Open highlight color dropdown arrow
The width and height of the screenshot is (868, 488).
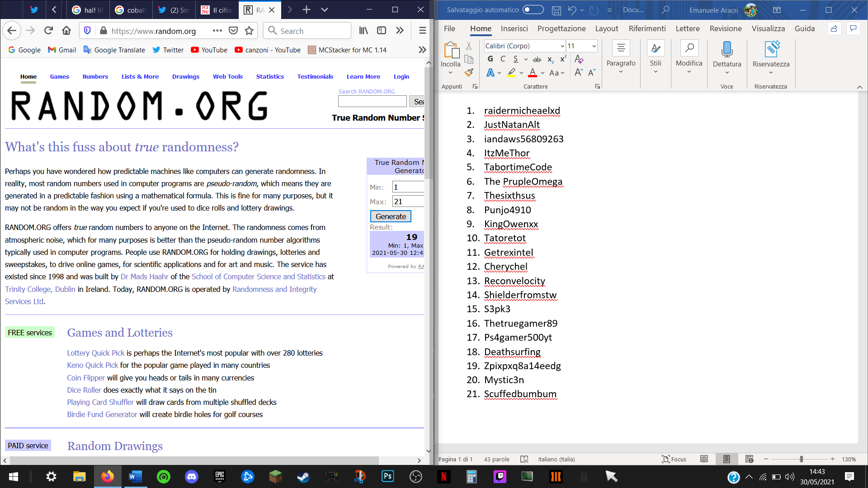521,73
